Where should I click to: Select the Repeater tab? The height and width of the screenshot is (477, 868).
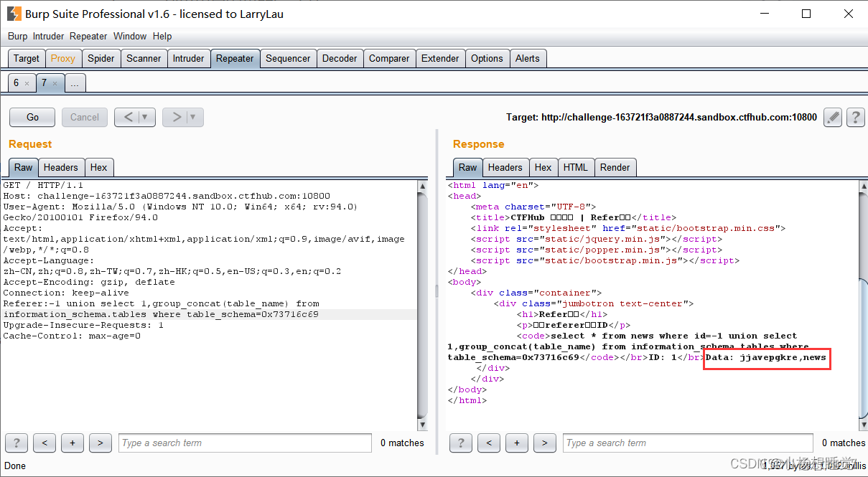(235, 58)
